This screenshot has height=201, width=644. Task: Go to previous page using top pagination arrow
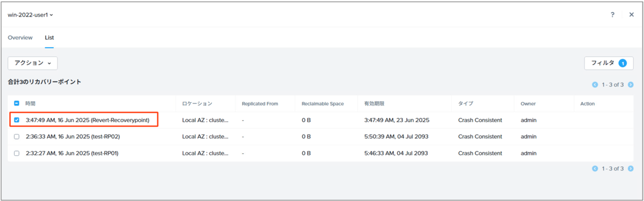[x=595, y=85]
